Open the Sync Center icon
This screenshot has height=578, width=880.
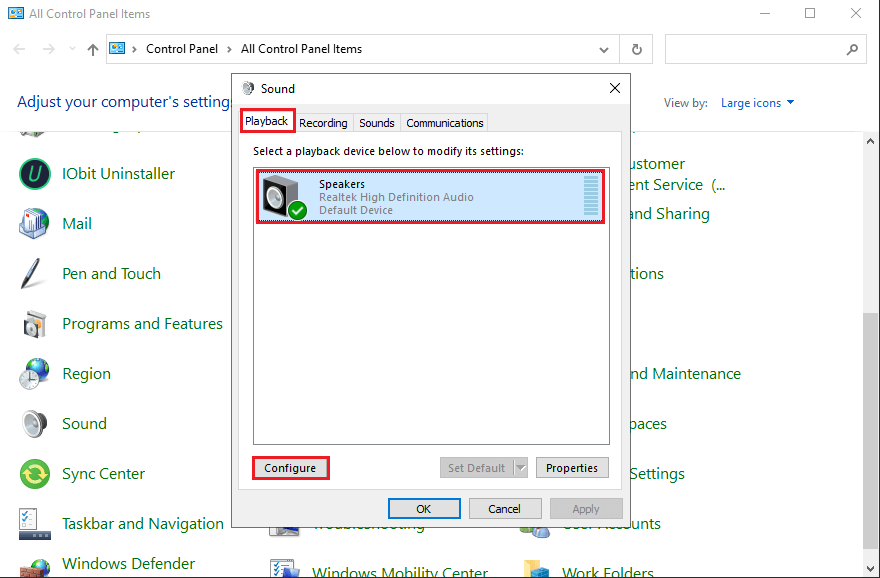(35, 474)
